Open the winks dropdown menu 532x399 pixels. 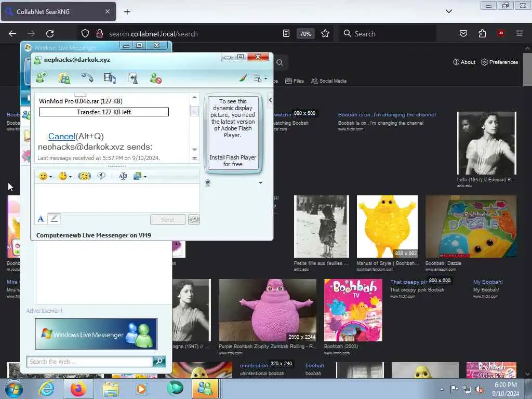[x=65, y=176]
